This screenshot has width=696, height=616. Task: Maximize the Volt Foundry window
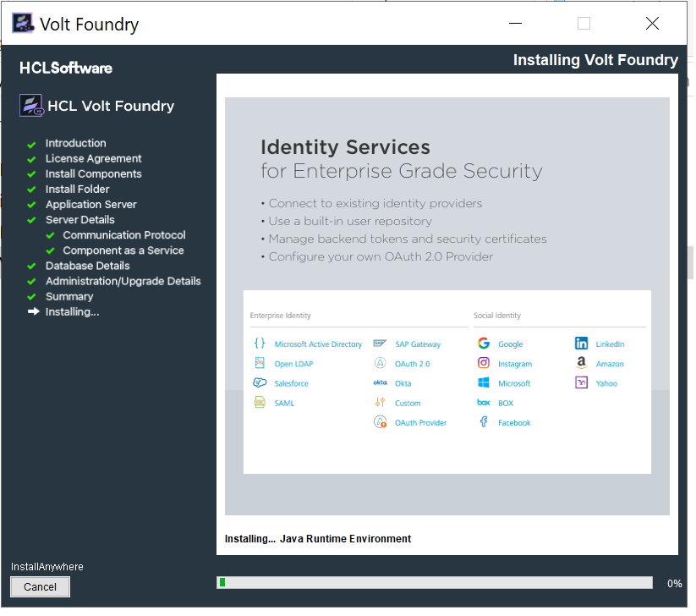click(x=584, y=24)
